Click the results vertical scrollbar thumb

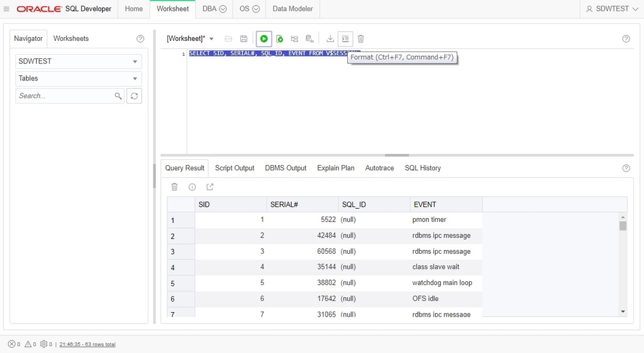click(623, 226)
